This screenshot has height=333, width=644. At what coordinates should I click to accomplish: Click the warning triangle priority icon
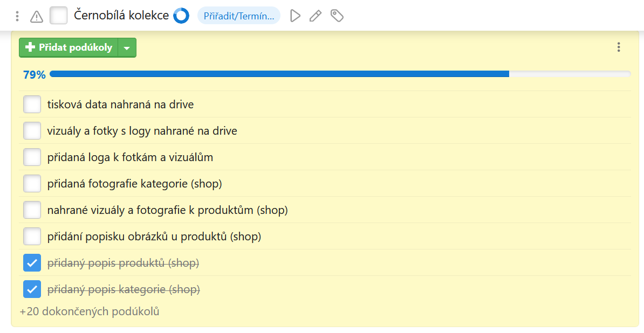37,16
